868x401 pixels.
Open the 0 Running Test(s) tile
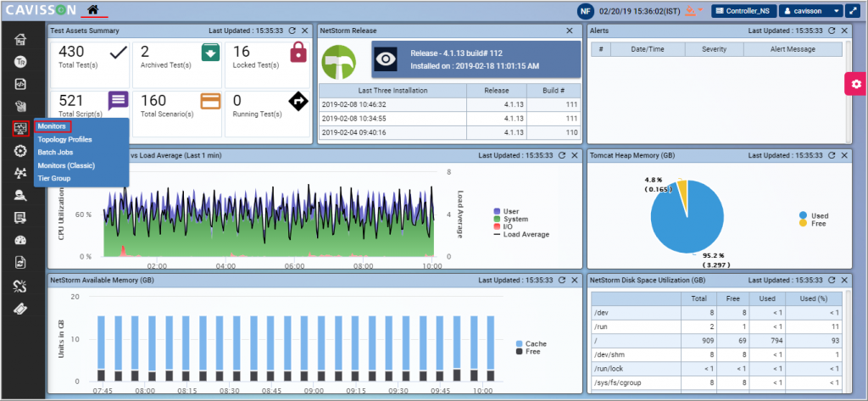[267, 113]
